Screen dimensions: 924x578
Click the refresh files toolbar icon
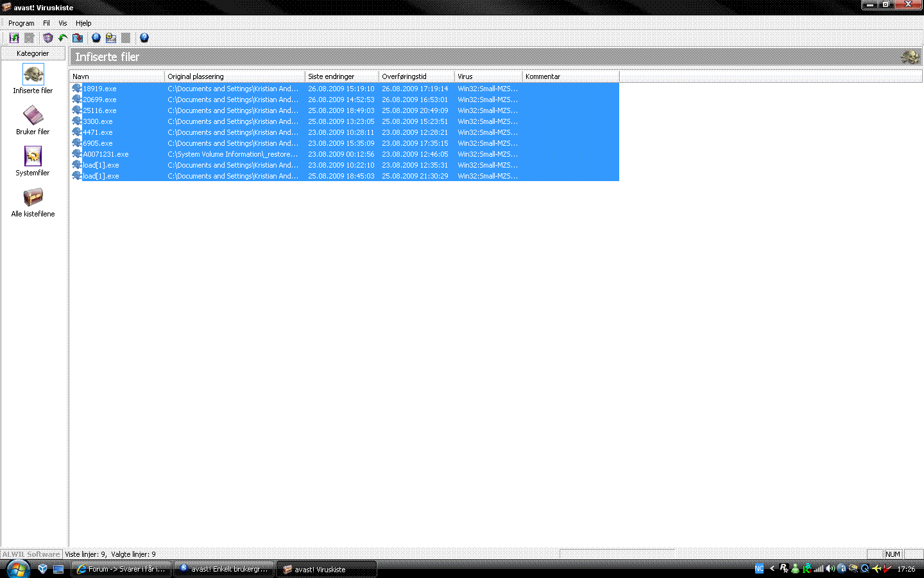click(x=14, y=38)
